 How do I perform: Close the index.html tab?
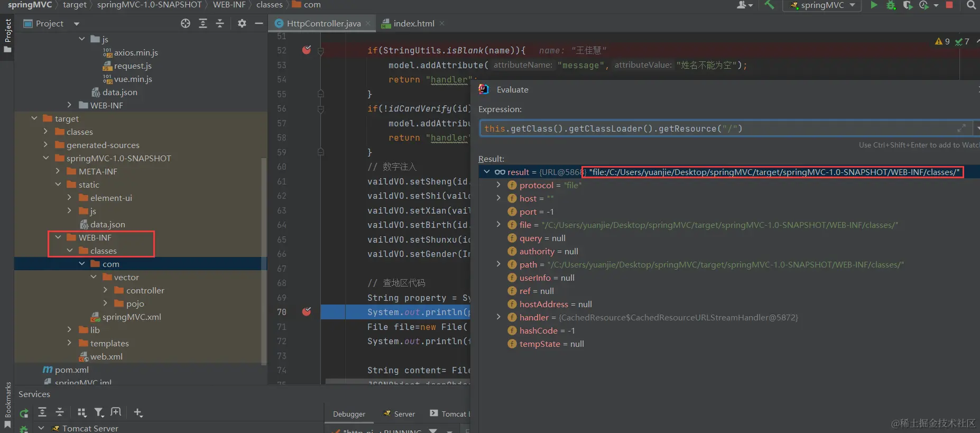pos(442,23)
